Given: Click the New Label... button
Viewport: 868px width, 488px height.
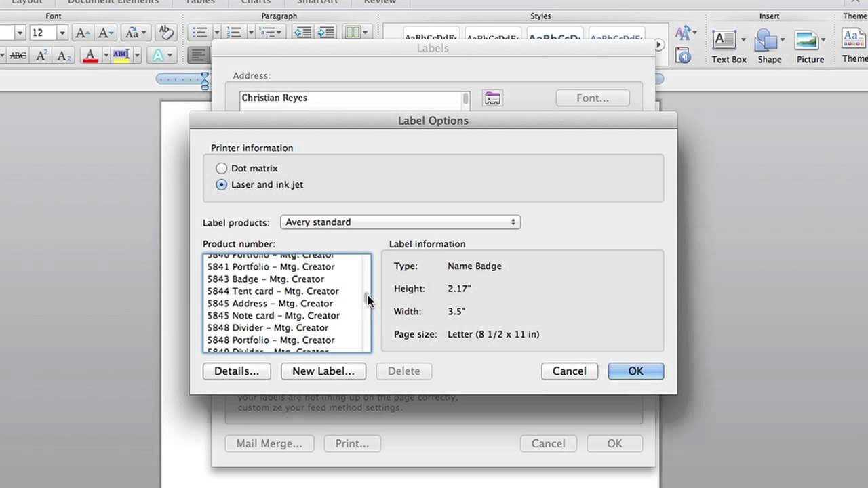Looking at the screenshot, I should coord(323,371).
